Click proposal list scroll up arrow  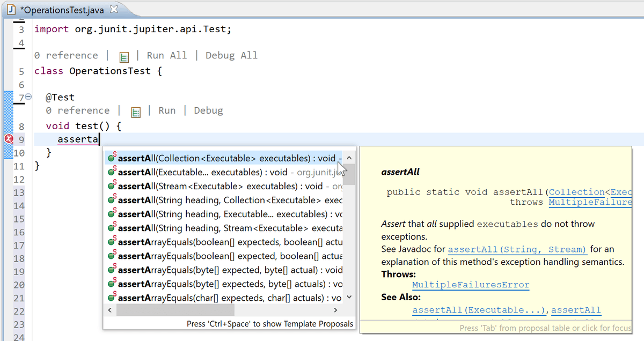coord(349,158)
